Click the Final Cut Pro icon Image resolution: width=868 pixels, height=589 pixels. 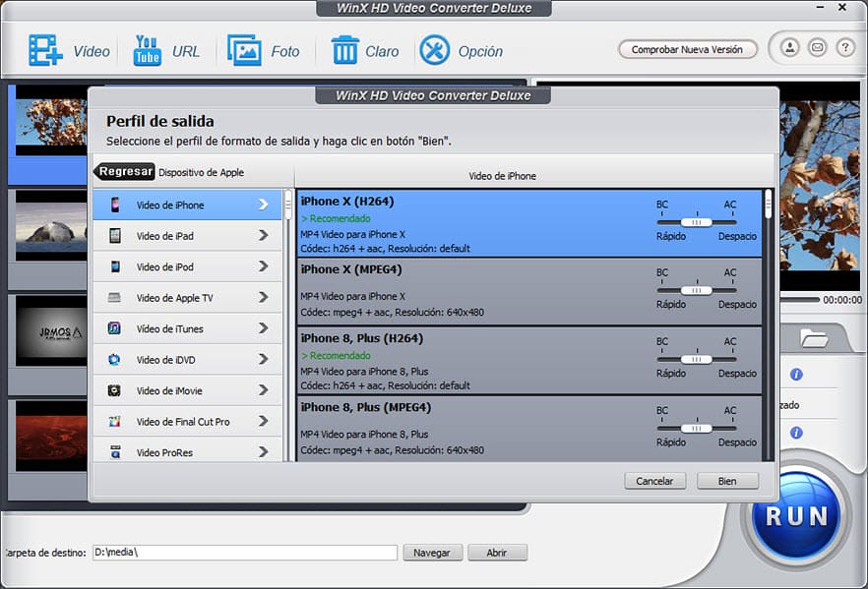point(114,422)
